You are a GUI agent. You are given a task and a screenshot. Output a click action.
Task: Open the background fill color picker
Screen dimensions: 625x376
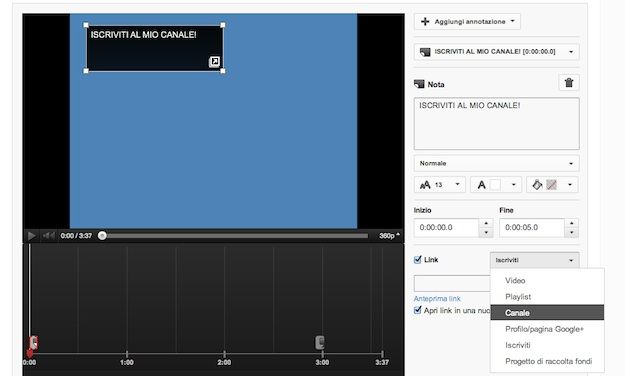point(552,185)
